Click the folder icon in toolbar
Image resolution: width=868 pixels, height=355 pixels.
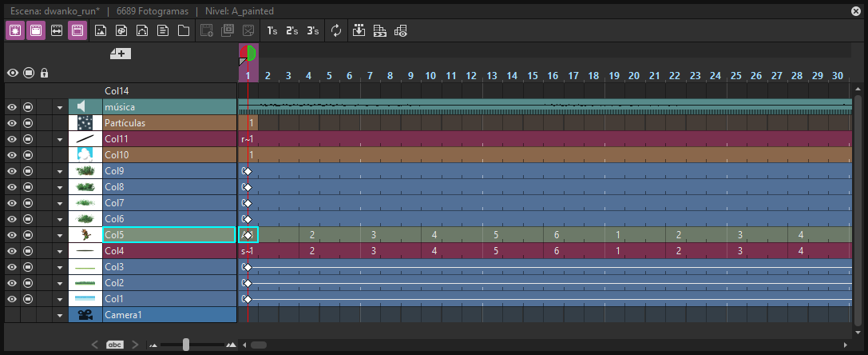click(x=183, y=30)
